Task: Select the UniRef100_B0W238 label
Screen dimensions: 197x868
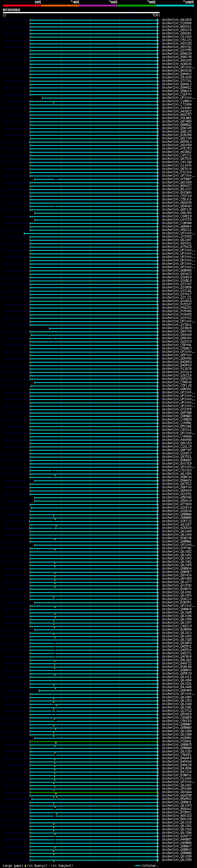Action: pos(177,538)
